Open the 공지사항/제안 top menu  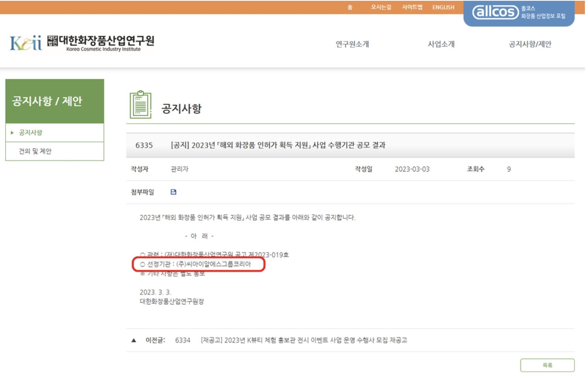[530, 44]
